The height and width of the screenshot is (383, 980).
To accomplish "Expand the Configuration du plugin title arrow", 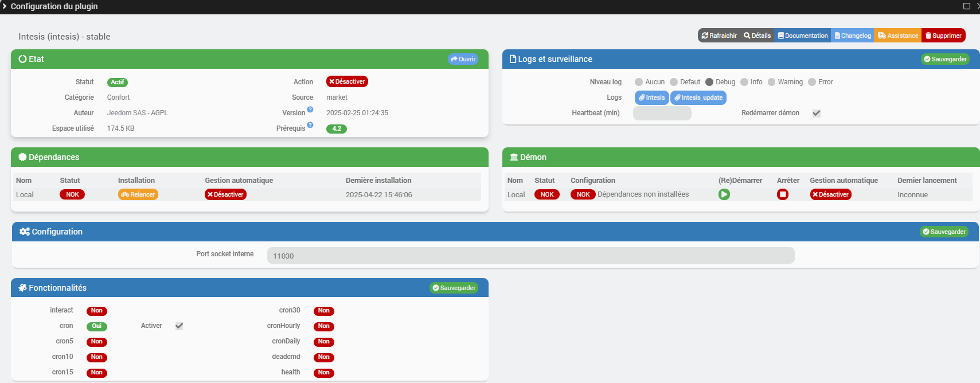I will [x=4, y=6].
